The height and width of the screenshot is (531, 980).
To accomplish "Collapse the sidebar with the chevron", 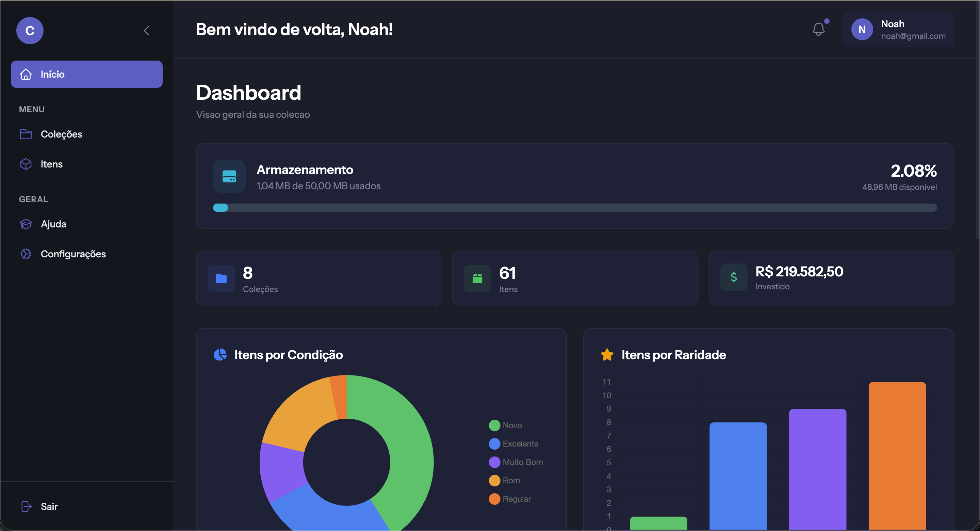I will (x=146, y=30).
